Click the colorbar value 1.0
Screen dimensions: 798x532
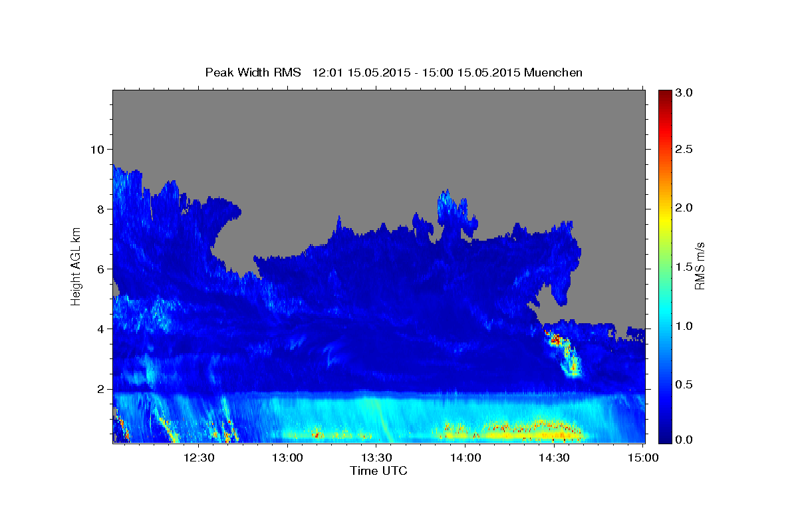tap(684, 326)
